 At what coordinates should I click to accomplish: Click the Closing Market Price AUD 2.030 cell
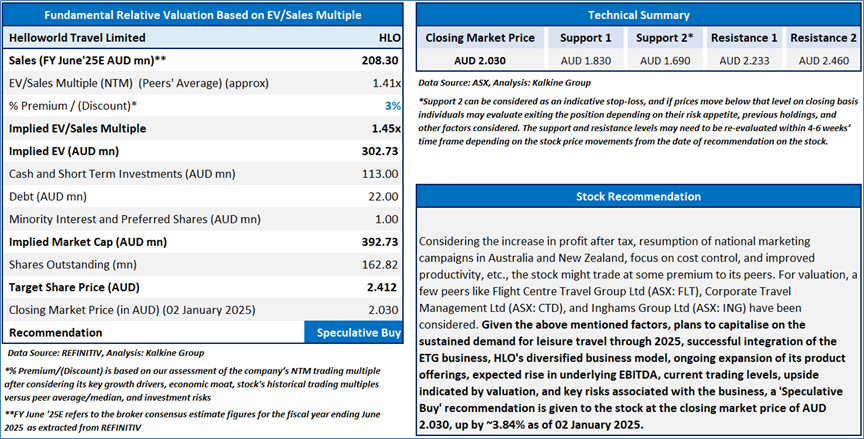pyautogui.click(x=480, y=61)
